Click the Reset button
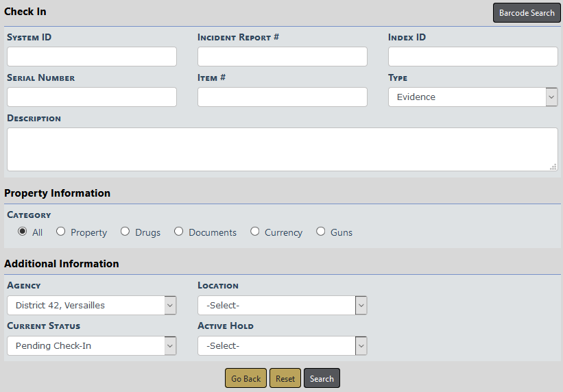 tap(285, 379)
